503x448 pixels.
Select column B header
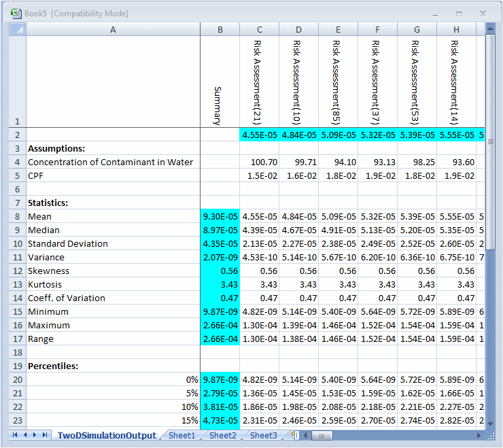tap(220, 29)
